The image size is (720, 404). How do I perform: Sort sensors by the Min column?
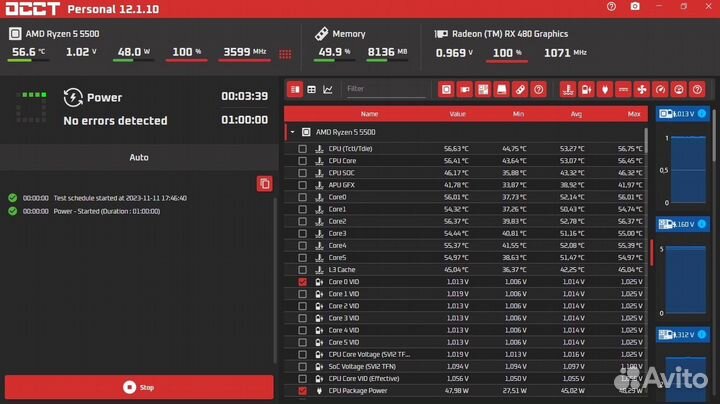pyautogui.click(x=518, y=114)
